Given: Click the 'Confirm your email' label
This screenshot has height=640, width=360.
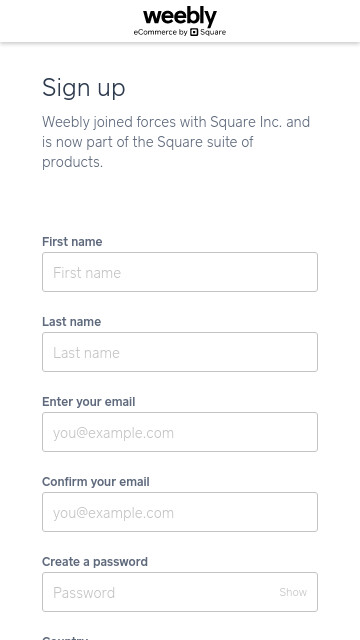Looking at the screenshot, I should 96,482.
